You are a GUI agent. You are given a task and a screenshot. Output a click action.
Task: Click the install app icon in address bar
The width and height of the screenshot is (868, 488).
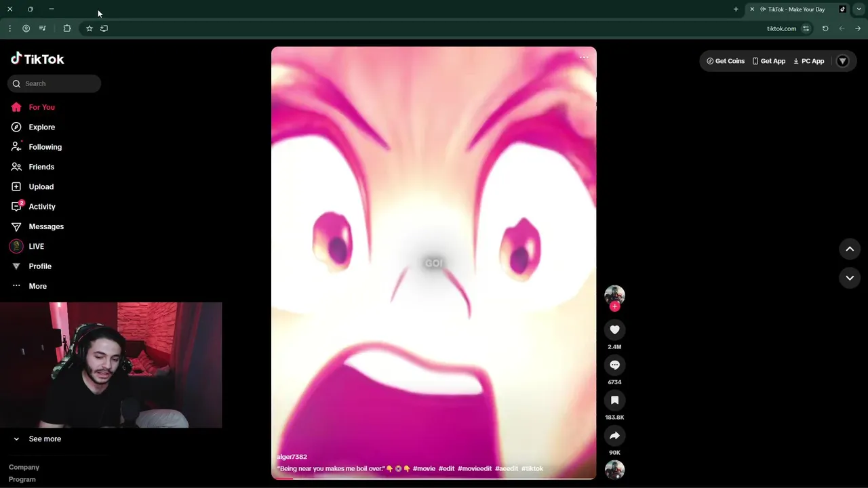pyautogui.click(x=104, y=28)
